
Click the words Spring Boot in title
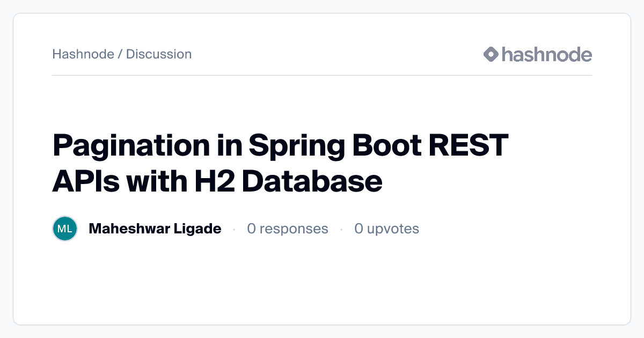[337, 145]
